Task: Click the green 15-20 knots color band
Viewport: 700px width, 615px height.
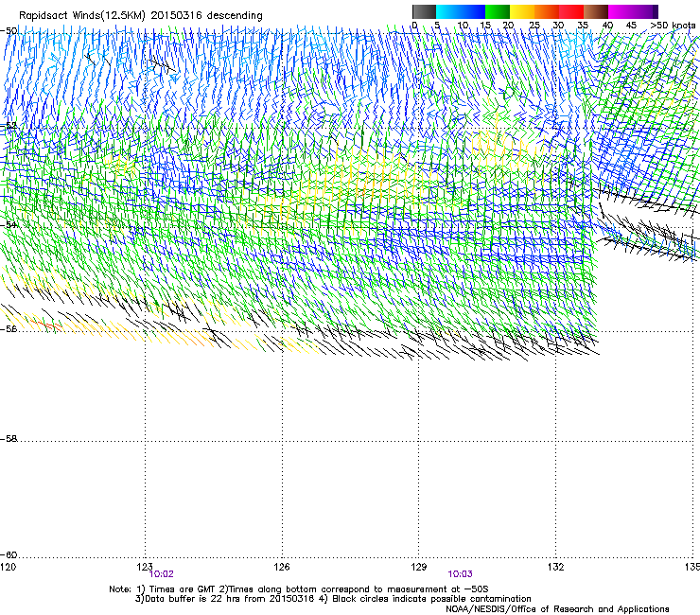Action: 498,11
